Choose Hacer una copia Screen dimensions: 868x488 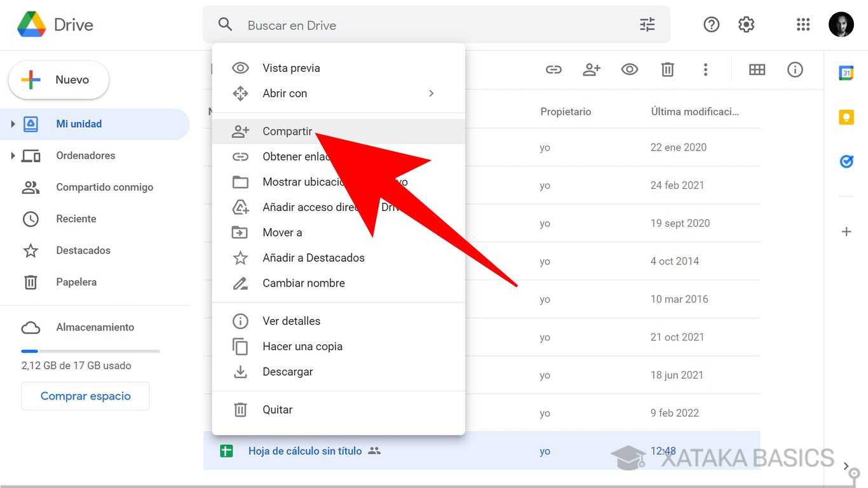coord(338,346)
